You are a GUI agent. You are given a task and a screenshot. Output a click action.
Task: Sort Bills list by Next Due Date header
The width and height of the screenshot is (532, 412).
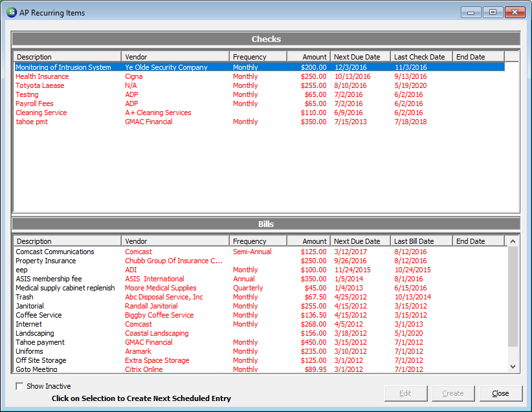click(360, 241)
